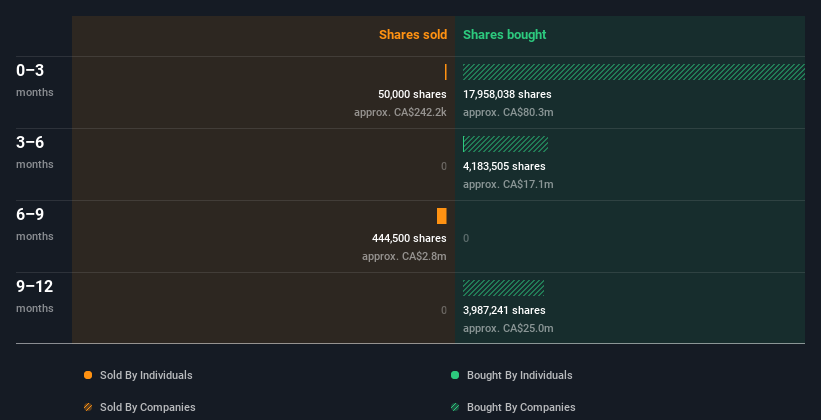
Task: Click the approx. CA$17.1m amount
Action: pos(508,184)
